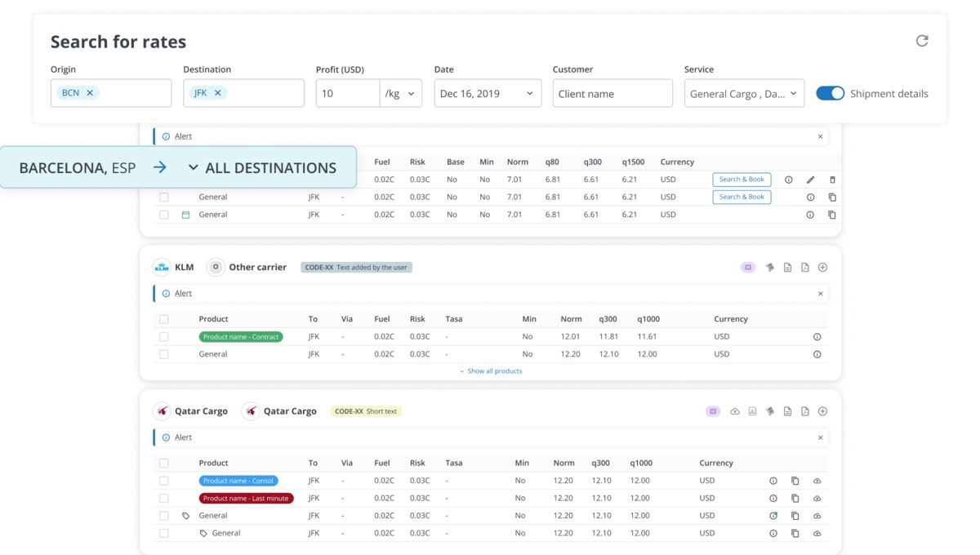Check the Product name - Last minute row checkbox
This screenshot has width=980, height=555.
(x=164, y=498)
